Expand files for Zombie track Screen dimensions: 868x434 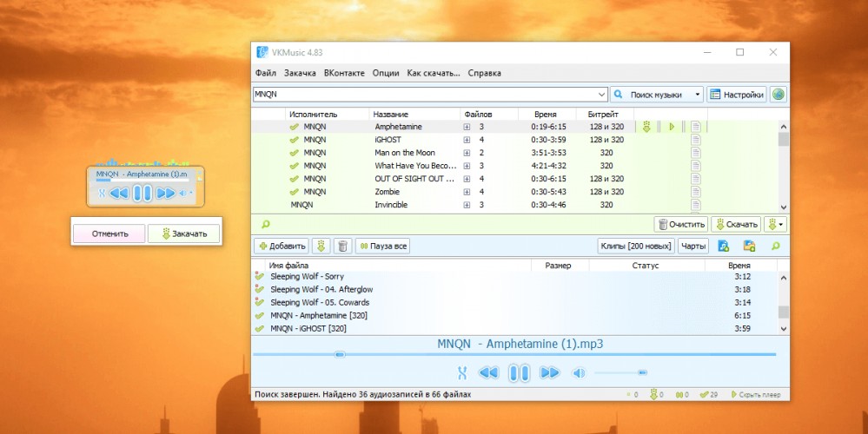467,192
